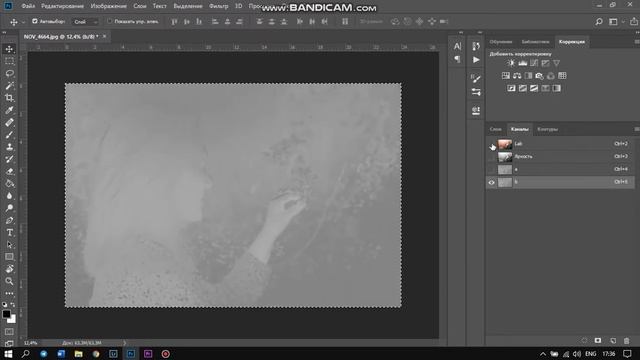Select the Crop tool
The width and height of the screenshot is (640, 360).
click(x=9, y=98)
